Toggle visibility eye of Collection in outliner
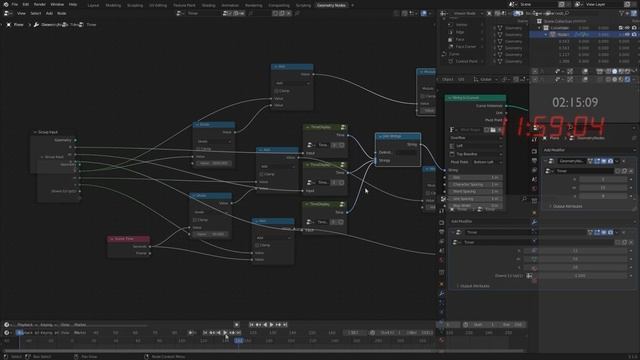 point(627,28)
